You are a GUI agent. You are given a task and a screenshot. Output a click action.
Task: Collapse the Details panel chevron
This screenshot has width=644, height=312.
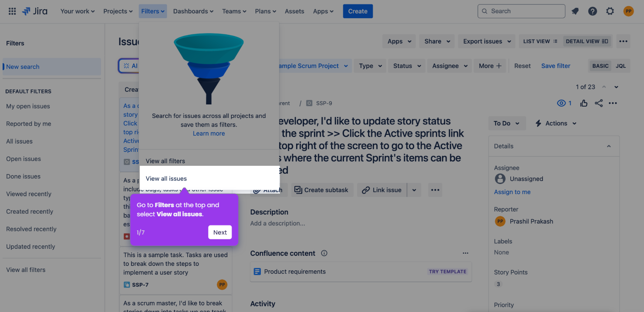609,146
